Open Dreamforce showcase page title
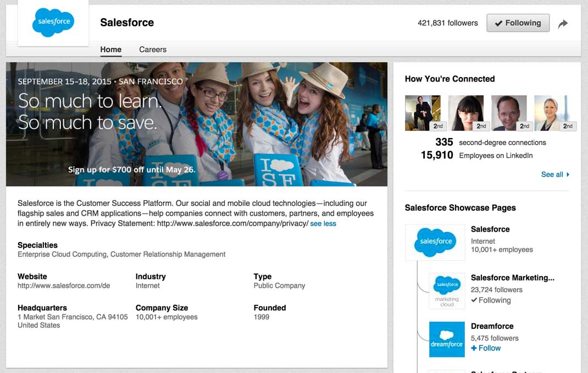Image resolution: width=588 pixels, height=373 pixels. click(492, 326)
